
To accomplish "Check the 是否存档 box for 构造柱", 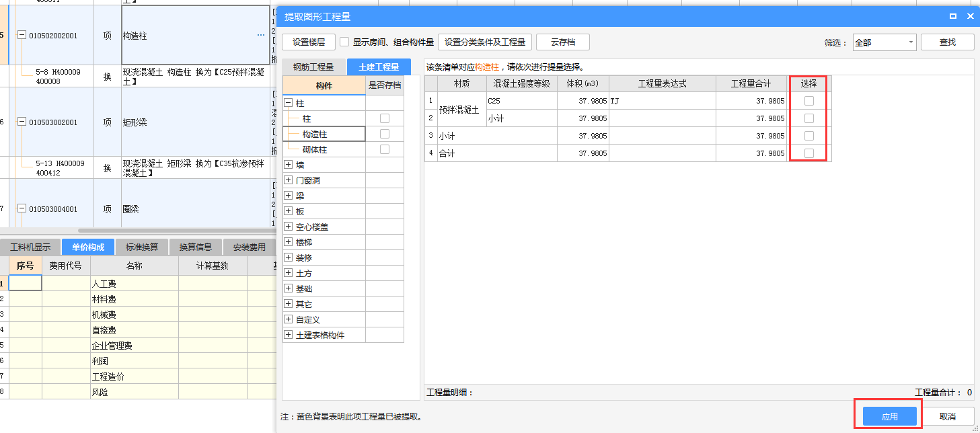I will (x=385, y=134).
